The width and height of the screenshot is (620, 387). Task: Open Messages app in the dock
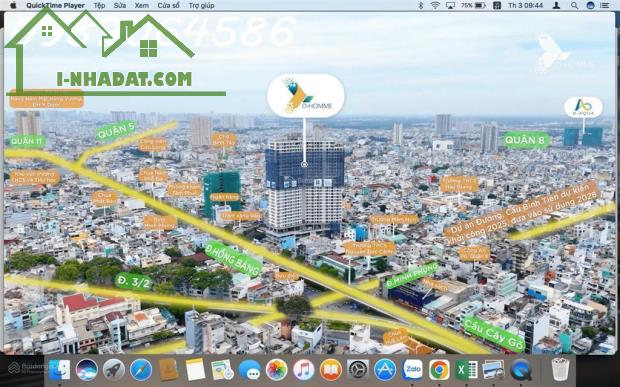[250, 370]
